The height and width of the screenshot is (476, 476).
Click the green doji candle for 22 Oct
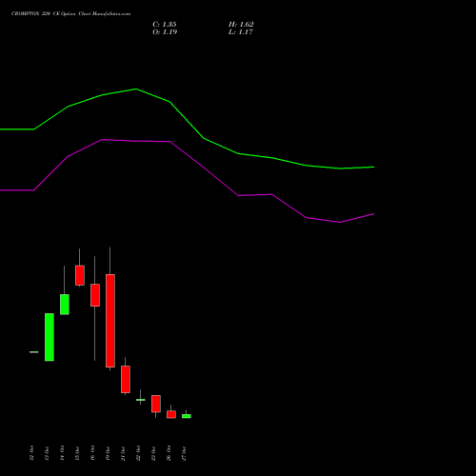click(x=141, y=400)
